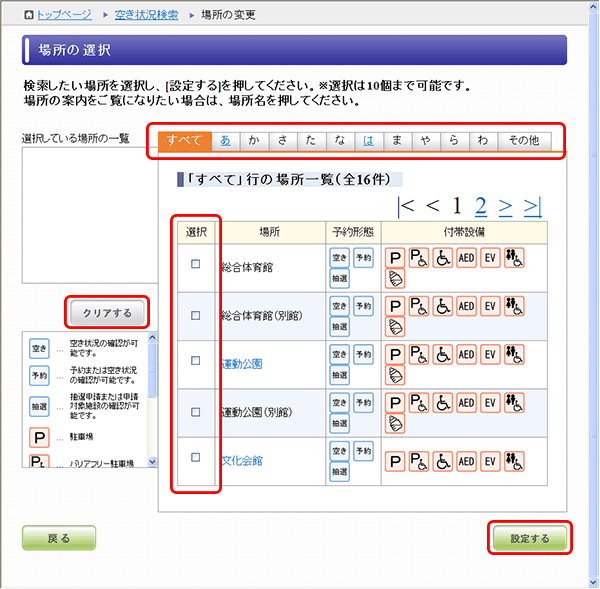Image resolution: width=600 pixels, height=589 pixels.
Task: Click the AED icon in 総合体育館 row
Action: tap(466, 258)
